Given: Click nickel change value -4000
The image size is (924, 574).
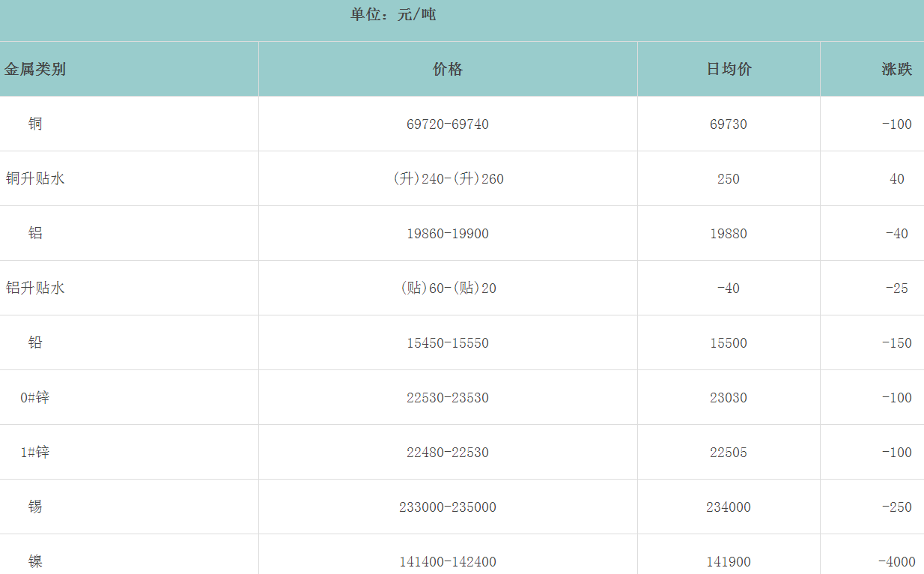Looking at the screenshot, I should click(896, 562).
